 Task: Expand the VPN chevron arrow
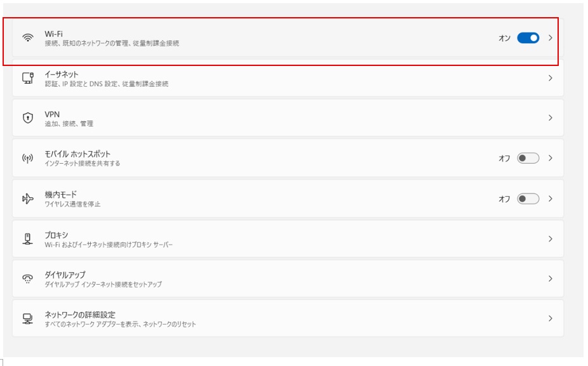pos(550,117)
